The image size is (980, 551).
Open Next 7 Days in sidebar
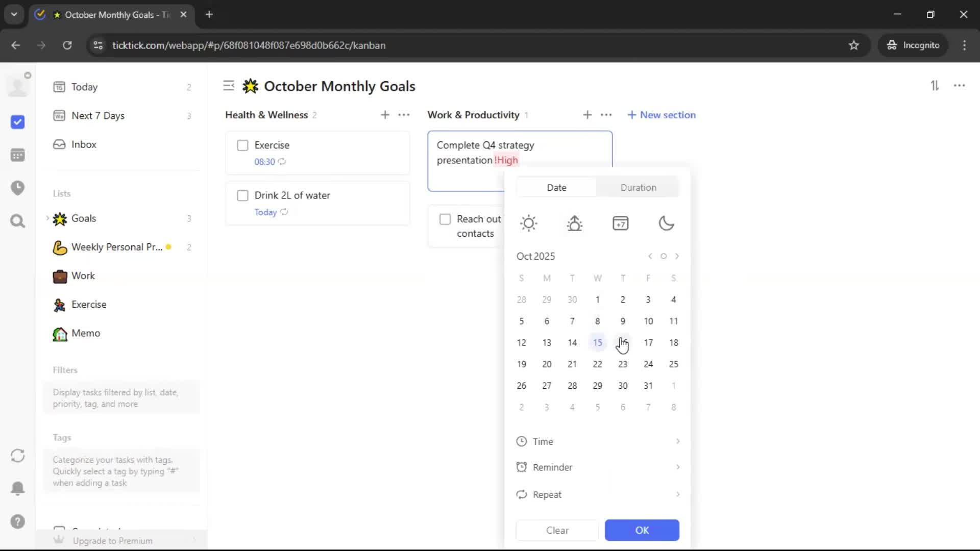pos(97,116)
